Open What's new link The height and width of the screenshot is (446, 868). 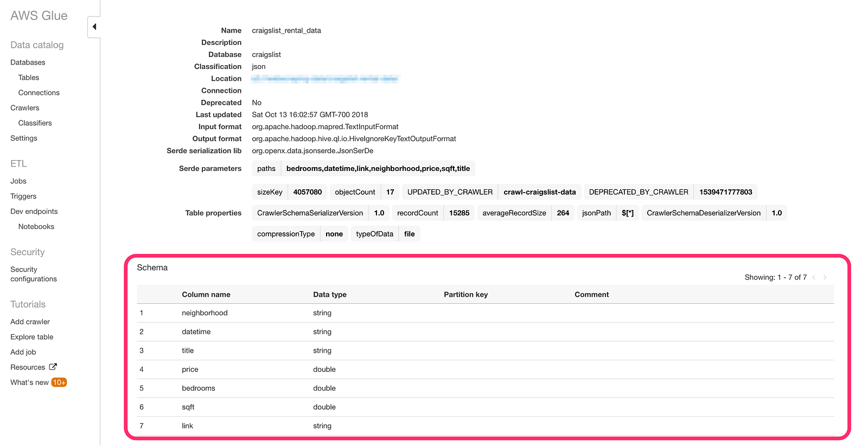30,383
